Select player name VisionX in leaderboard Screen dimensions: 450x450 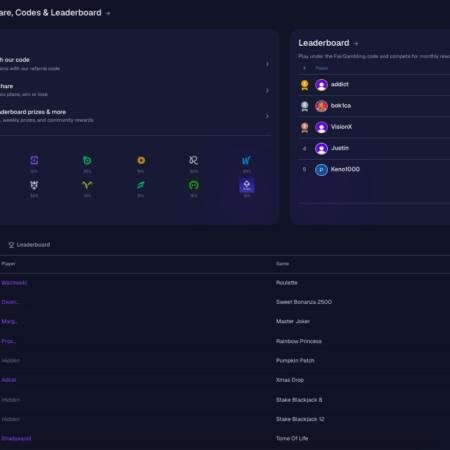(341, 127)
